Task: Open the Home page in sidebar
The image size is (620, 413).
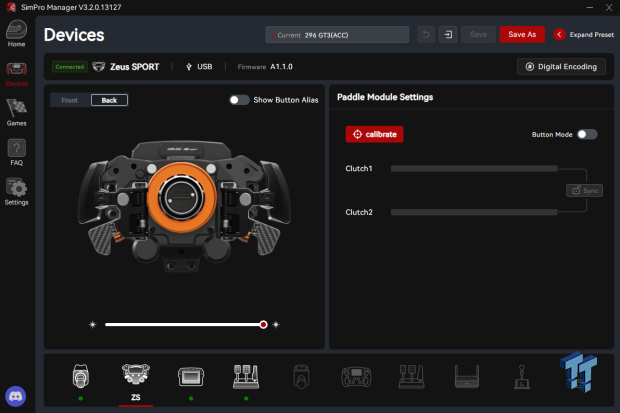Action: click(x=16, y=34)
